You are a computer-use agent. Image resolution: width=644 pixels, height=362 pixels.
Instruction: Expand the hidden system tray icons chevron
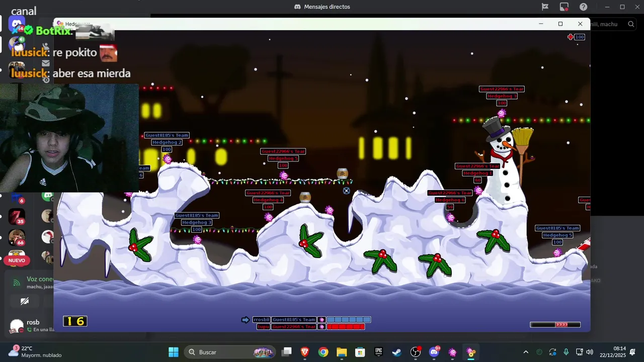pyautogui.click(x=526, y=352)
